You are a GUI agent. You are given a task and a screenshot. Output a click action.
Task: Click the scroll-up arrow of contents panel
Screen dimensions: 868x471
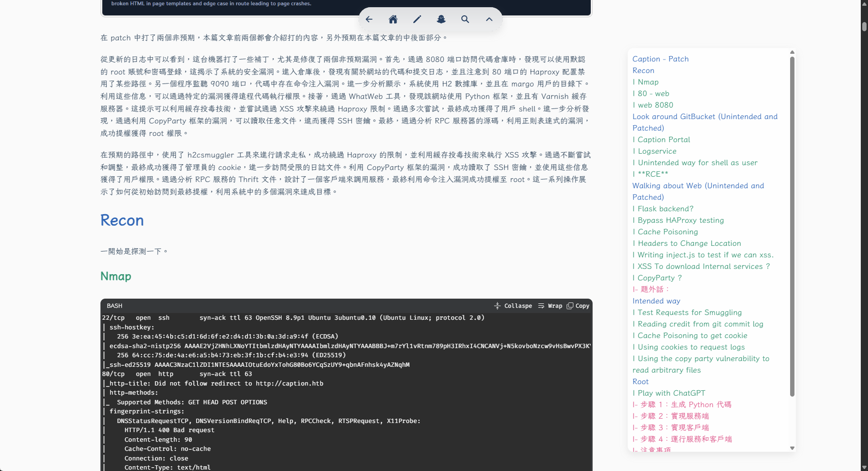[792, 52]
